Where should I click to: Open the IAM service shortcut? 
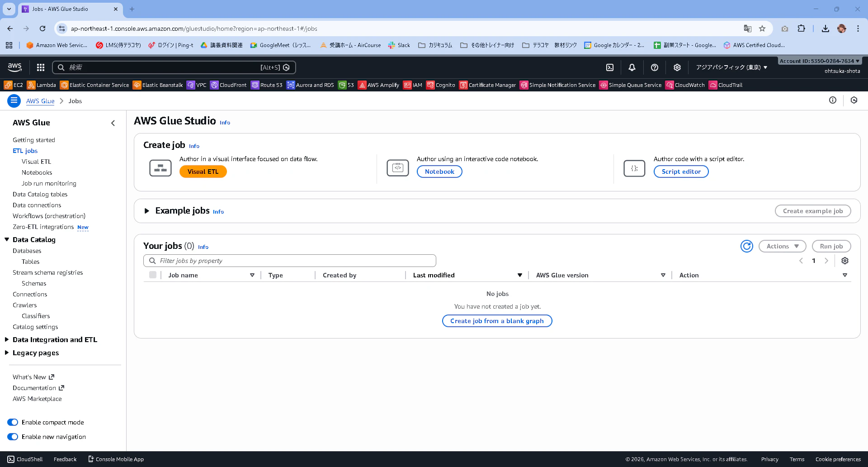[413, 85]
